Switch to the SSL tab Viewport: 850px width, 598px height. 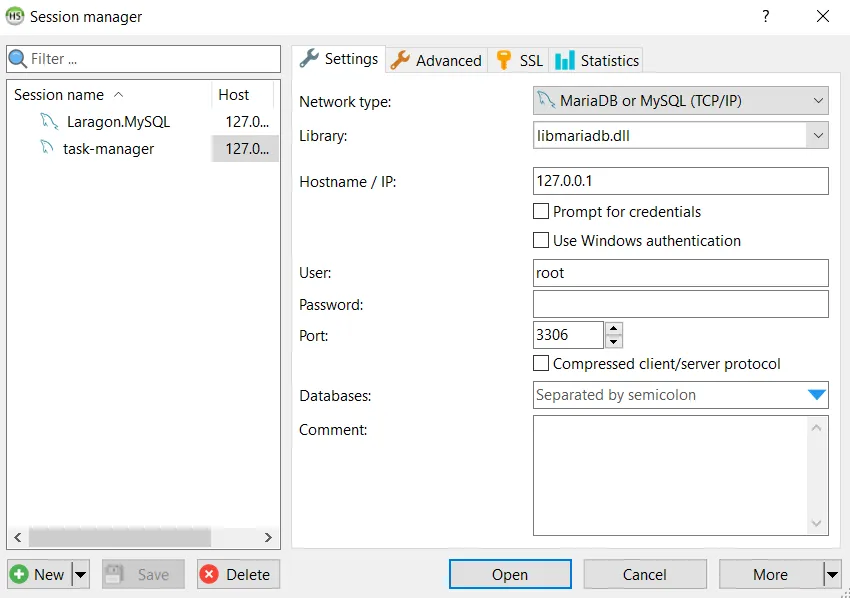(x=519, y=60)
